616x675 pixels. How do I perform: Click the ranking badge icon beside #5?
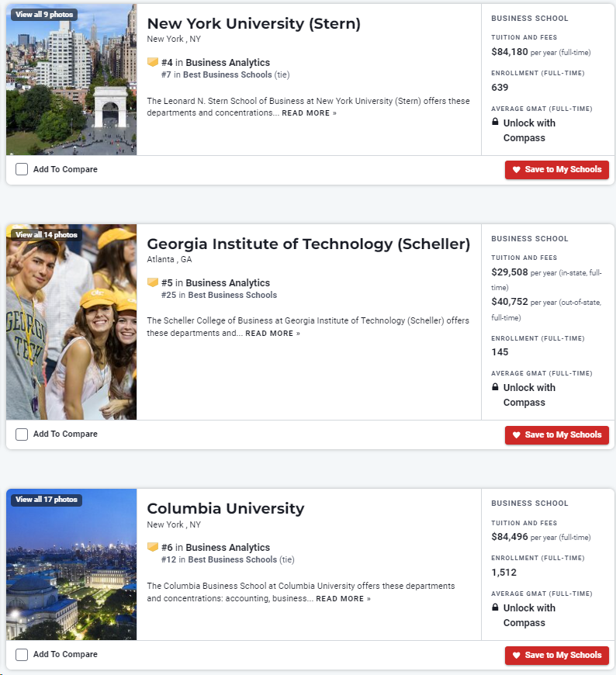coord(152,282)
